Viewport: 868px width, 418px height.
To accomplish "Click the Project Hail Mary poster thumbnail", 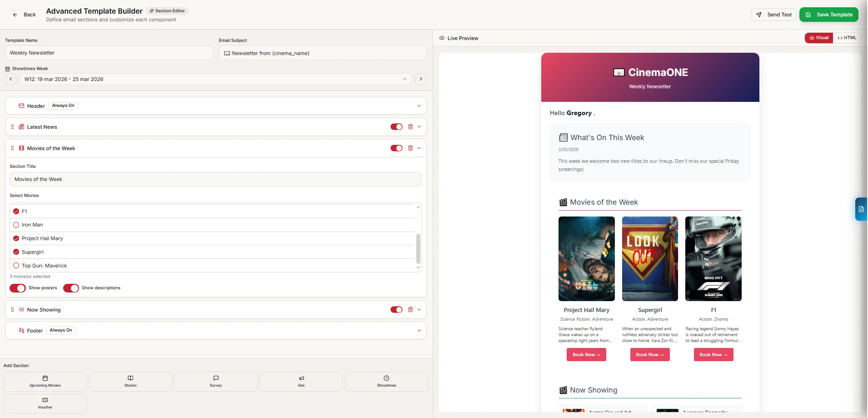I will [x=586, y=259].
